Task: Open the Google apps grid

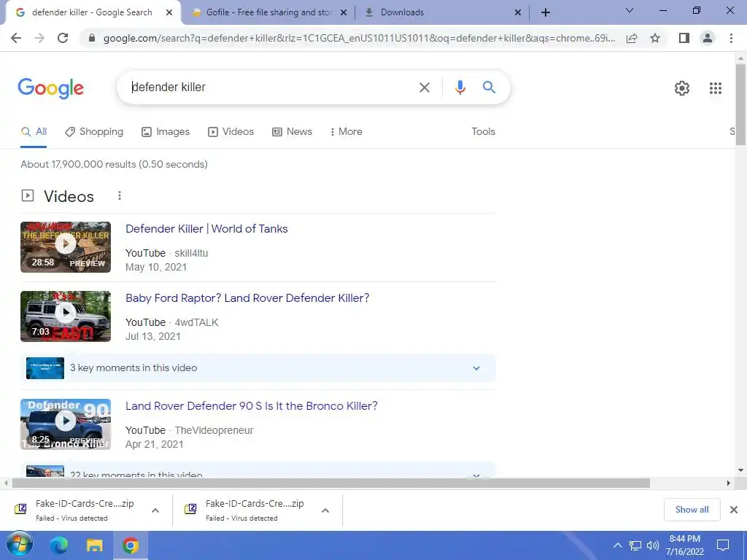Action: pyautogui.click(x=715, y=88)
